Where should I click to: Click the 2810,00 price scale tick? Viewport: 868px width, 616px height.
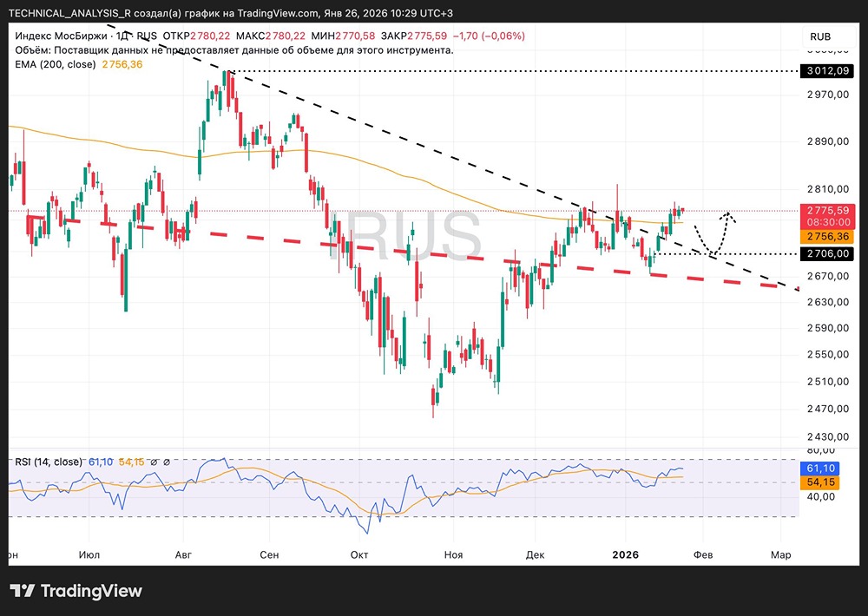pyautogui.click(x=828, y=189)
